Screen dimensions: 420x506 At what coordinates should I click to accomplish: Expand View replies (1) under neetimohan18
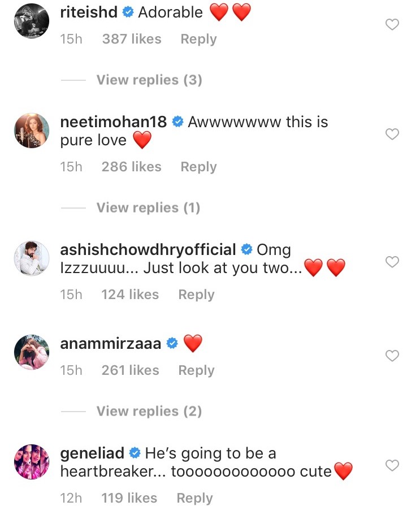[148, 207]
